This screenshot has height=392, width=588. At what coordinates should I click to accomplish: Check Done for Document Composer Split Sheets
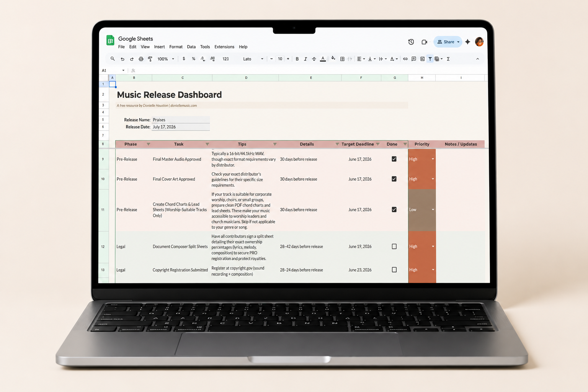[394, 247]
